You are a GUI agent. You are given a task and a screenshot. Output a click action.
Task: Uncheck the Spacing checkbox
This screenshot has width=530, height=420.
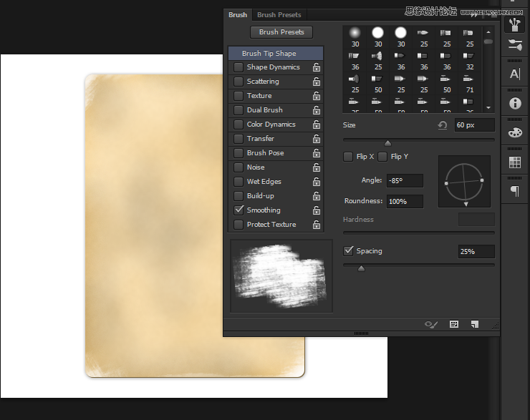click(x=348, y=251)
